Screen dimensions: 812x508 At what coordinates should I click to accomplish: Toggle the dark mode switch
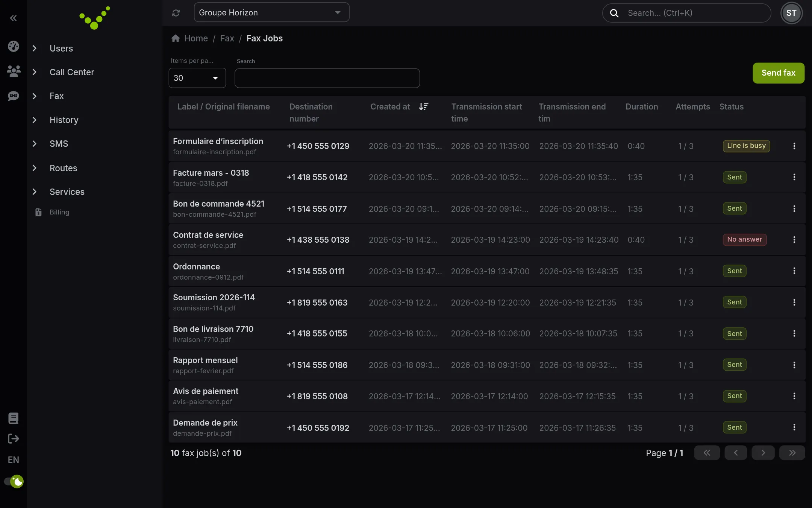pyautogui.click(x=14, y=481)
